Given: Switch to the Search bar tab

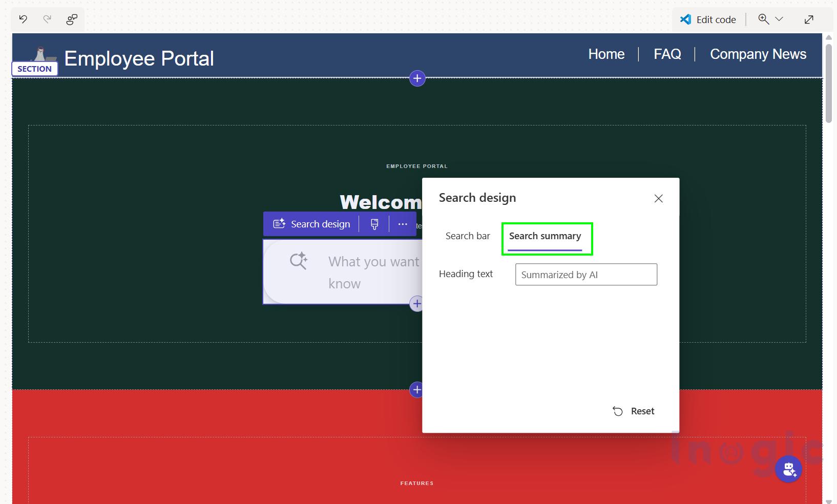Looking at the screenshot, I should pos(468,236).
